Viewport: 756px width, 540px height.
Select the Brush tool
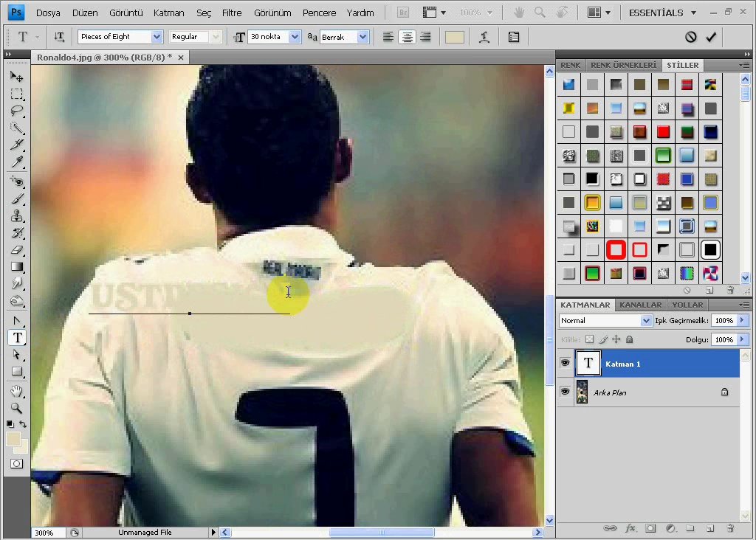point(17,198)
